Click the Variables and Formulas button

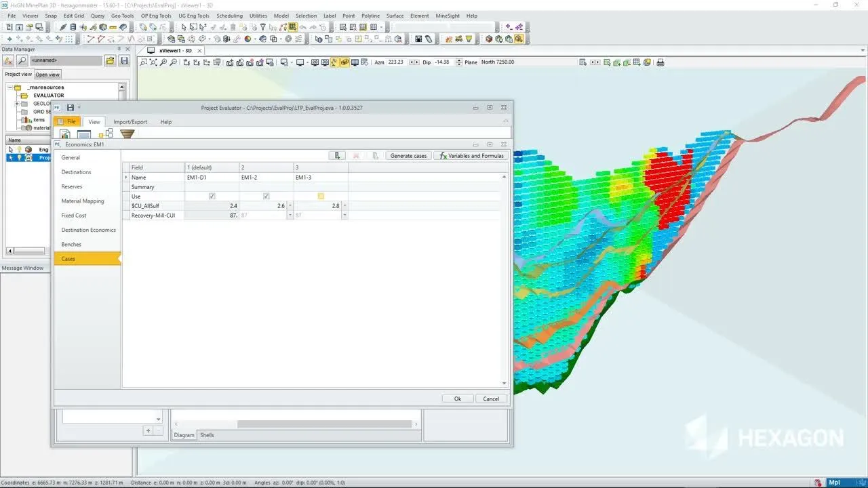coord(471,156)
